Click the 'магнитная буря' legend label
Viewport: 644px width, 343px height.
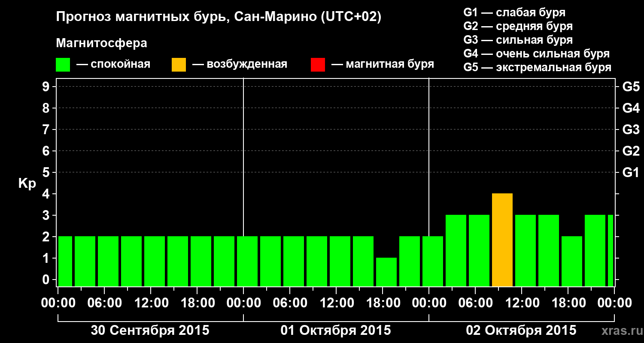390,65
